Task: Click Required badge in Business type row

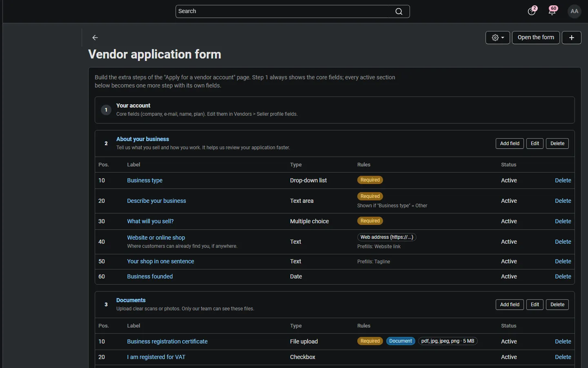Action: 370,180
